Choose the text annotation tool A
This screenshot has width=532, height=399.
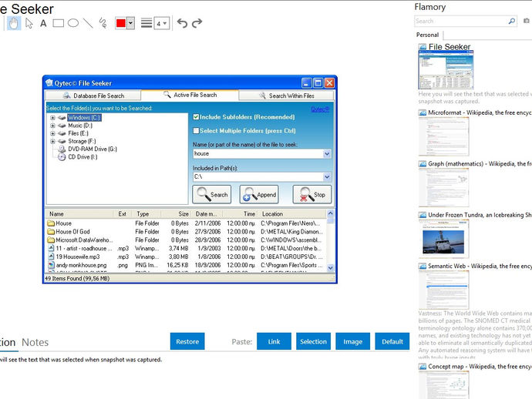coord(43,23)
